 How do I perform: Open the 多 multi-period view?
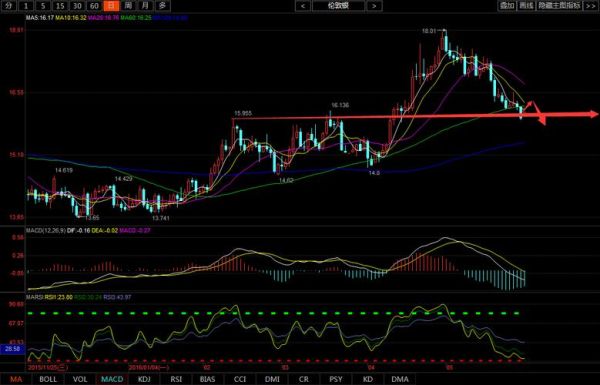point(163,6)
